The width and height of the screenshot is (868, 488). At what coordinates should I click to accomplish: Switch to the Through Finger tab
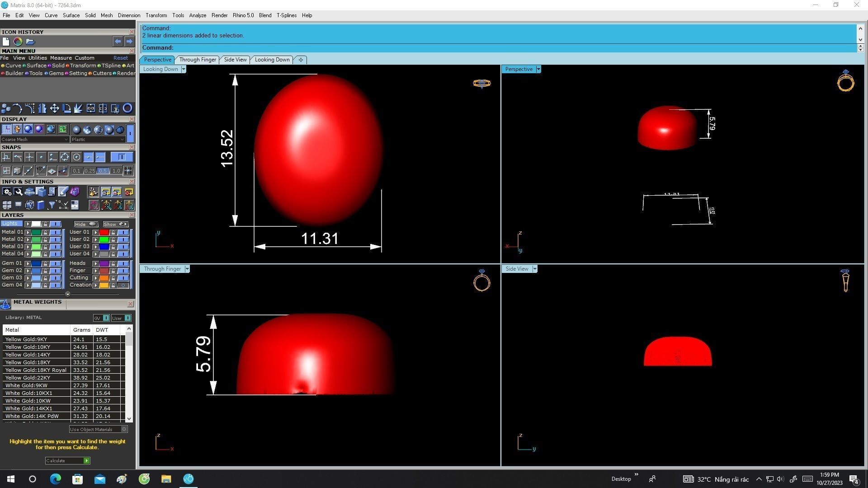(198, 60)
